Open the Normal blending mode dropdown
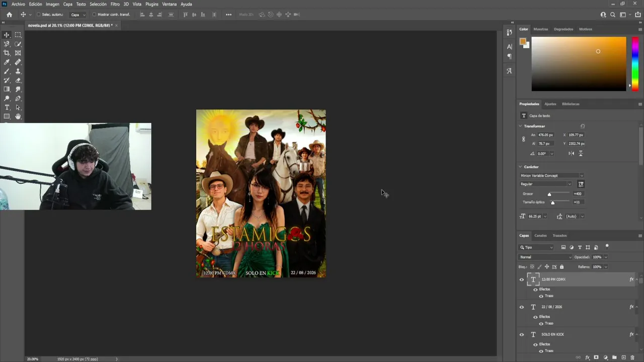 click(545, 257)
